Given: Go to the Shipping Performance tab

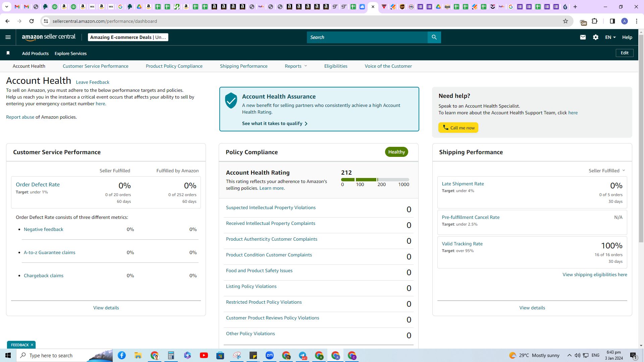Looking at the screenshot, I should 244,66.
